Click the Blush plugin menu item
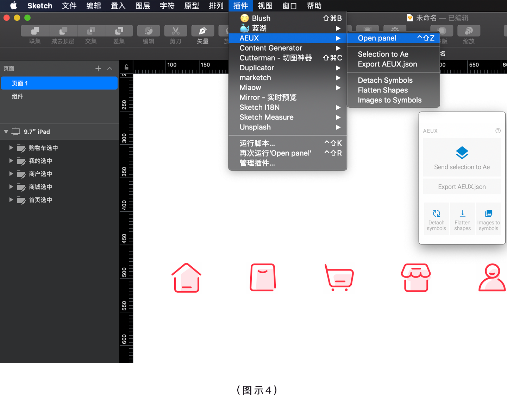Image resolution: width=507 pixels, height=420 pixels. point(288,18)
